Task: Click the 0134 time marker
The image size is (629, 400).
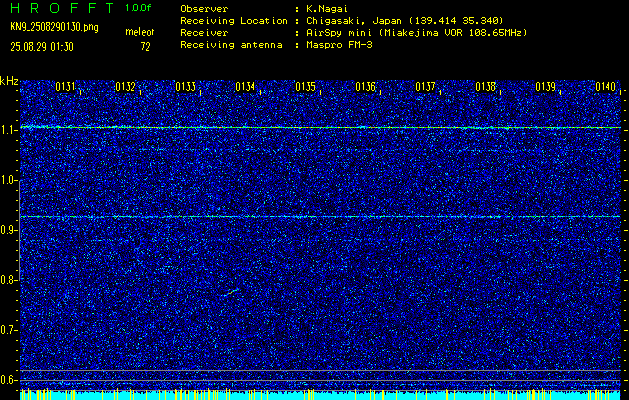Action: [x=245, y=87]
